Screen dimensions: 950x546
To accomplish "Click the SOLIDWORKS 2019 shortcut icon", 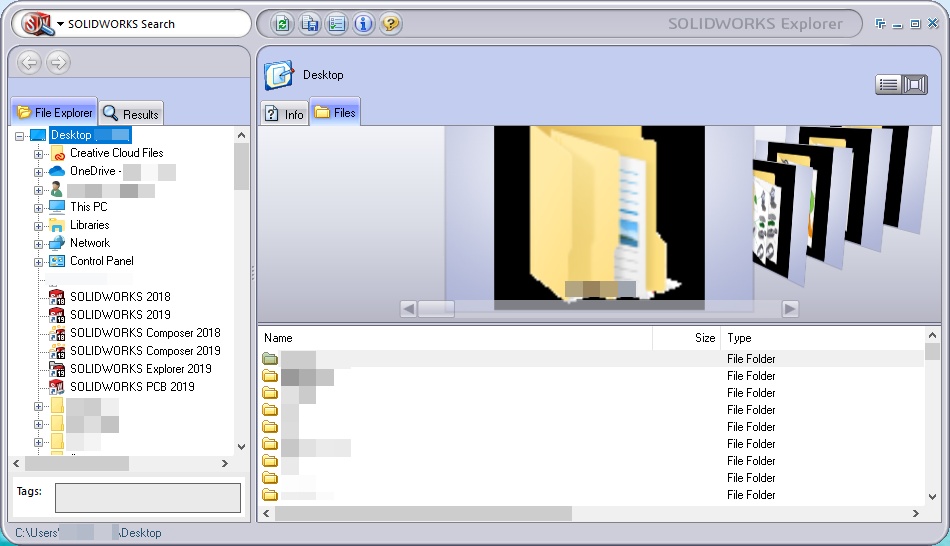I will [57, 315].
